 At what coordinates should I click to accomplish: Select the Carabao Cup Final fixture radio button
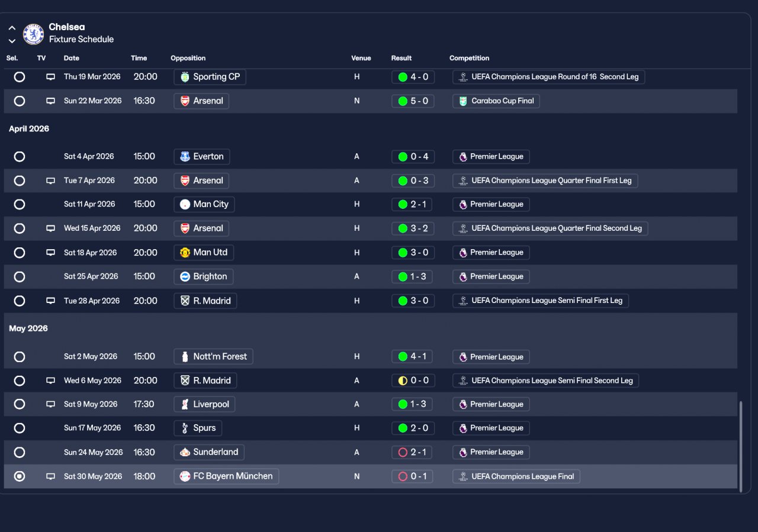[x=20, y=101]
